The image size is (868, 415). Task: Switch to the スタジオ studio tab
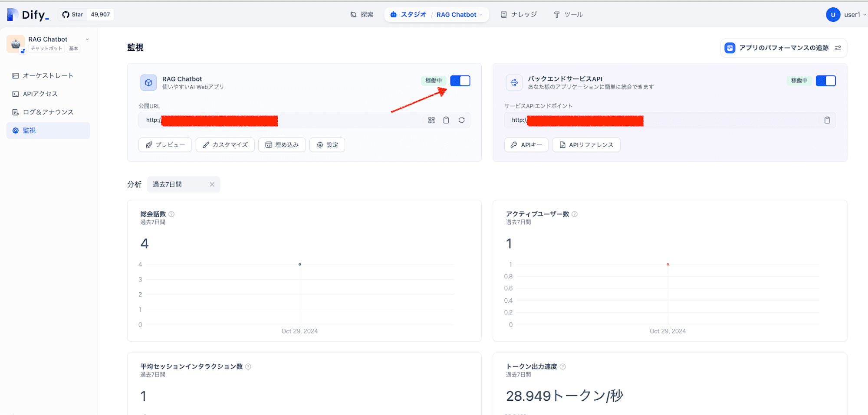click(408, 15)
